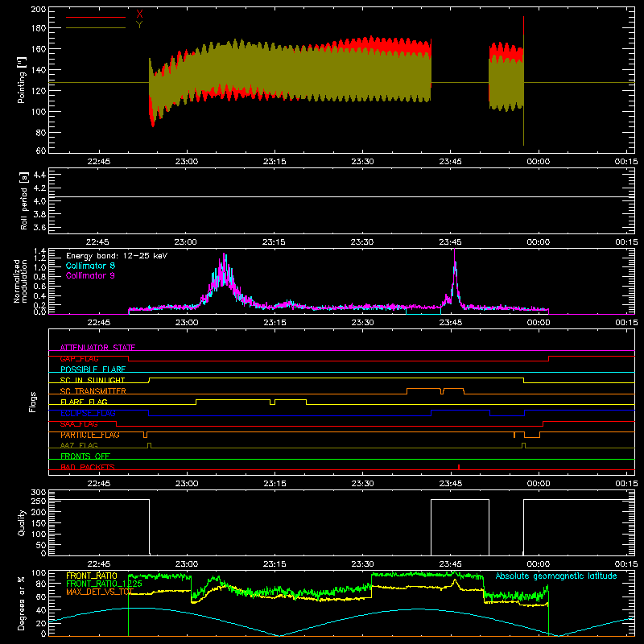Click the 4.4 tick on Roll period axis
Image resolution: width=644 pixels, height=644 pixels.
39,175
